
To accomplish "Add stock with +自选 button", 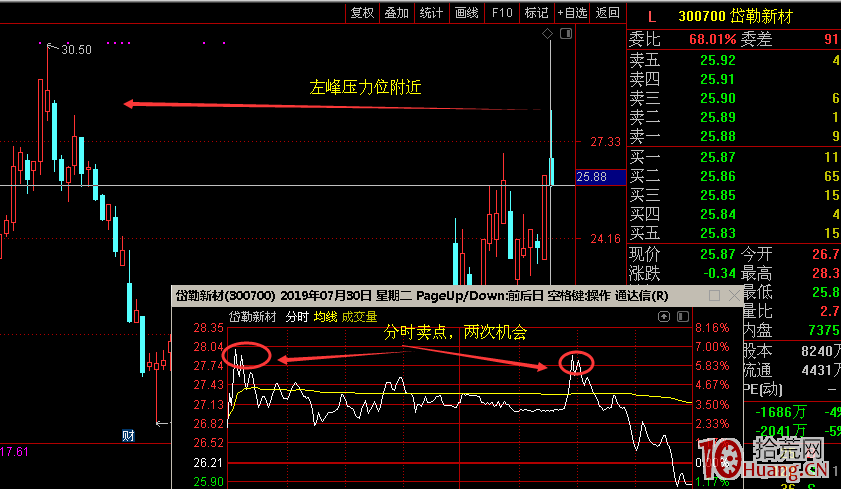I will pos(572,13).
